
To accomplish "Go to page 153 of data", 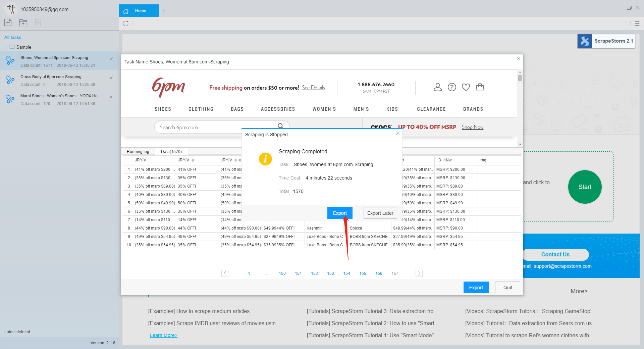I will pyautogui.click(x=330, y=273).
